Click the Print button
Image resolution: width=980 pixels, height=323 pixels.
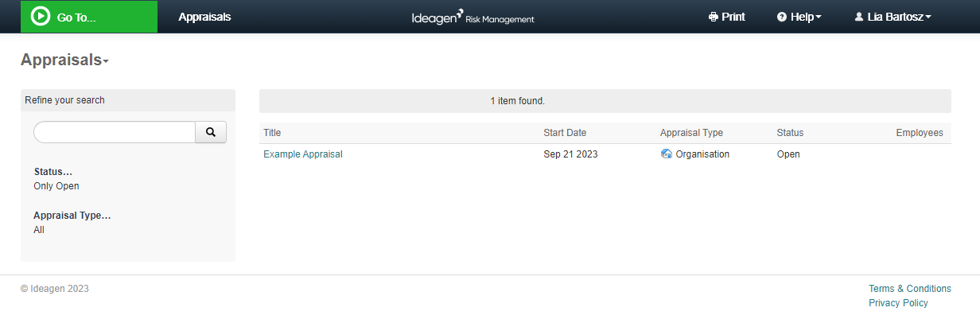727,17
